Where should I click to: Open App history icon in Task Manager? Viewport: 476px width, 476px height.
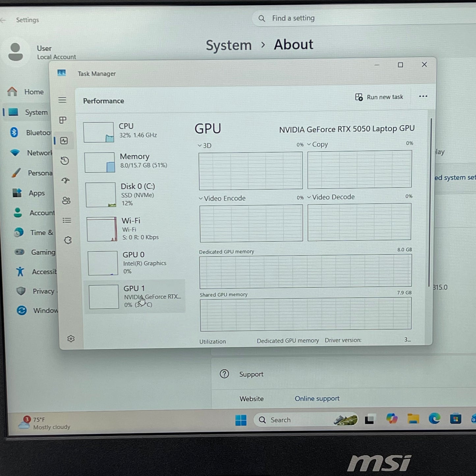[65, 161]
